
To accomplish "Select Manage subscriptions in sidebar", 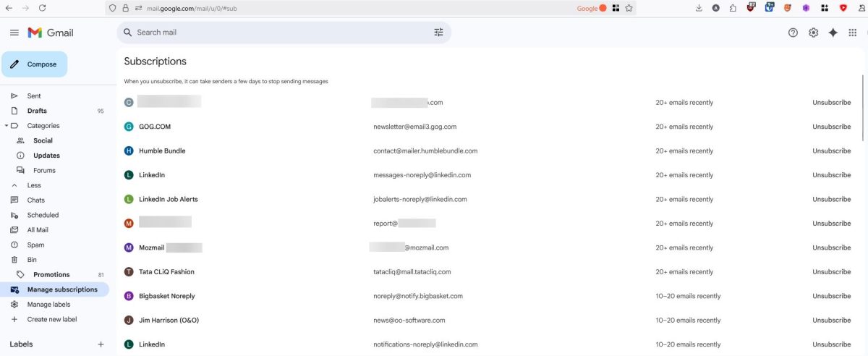I will 54,289.
